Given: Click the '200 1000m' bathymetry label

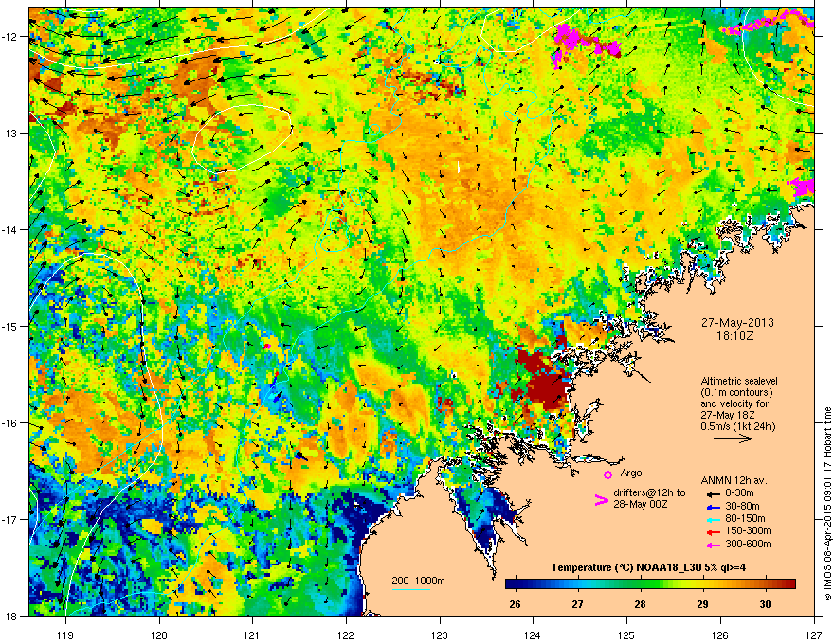Looking at the screenshot, I should [x=418, y=581].
